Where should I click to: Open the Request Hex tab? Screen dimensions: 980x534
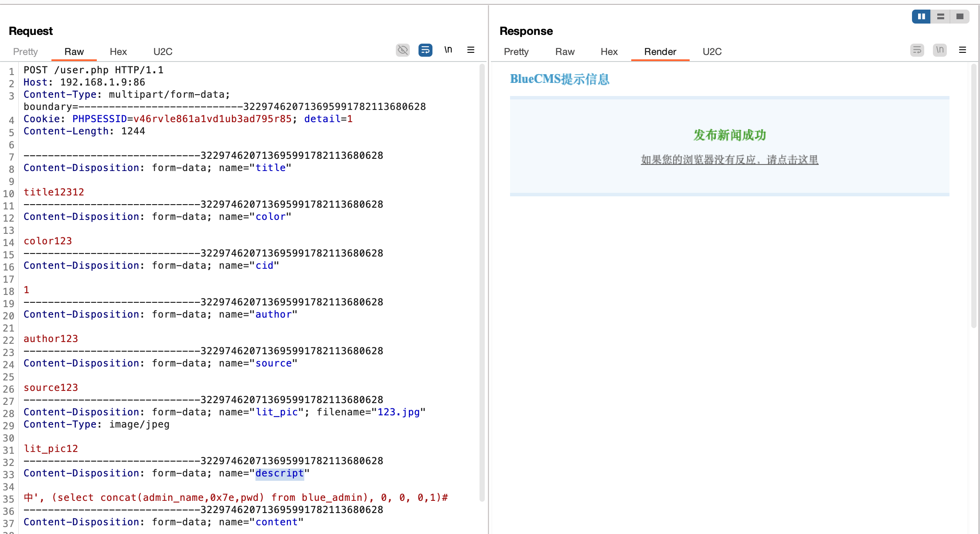coord(118,51)
